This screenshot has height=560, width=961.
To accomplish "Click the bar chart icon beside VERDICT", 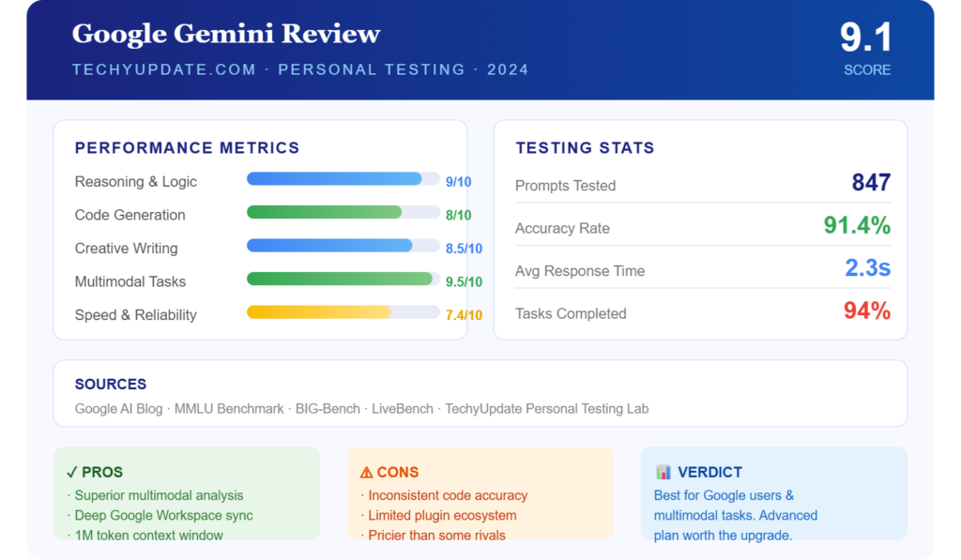I will tap(664, 473).
